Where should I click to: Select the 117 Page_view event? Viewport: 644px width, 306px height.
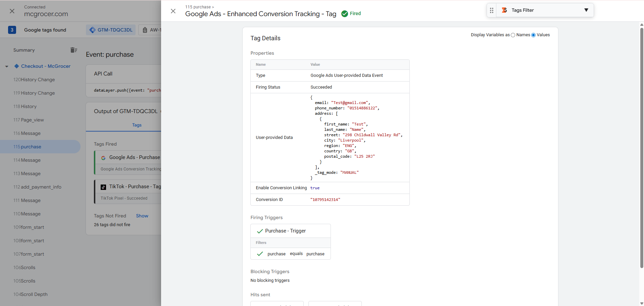29,120
